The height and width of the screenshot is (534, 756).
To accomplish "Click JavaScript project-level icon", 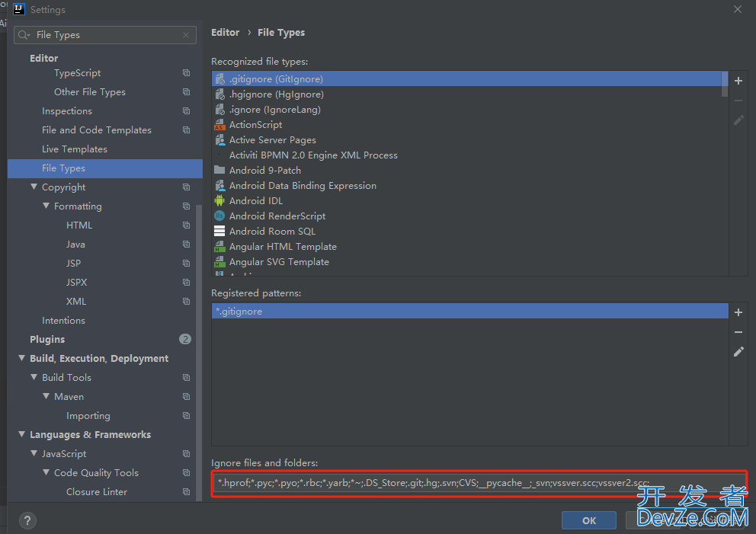I will (x=186, y=453).
